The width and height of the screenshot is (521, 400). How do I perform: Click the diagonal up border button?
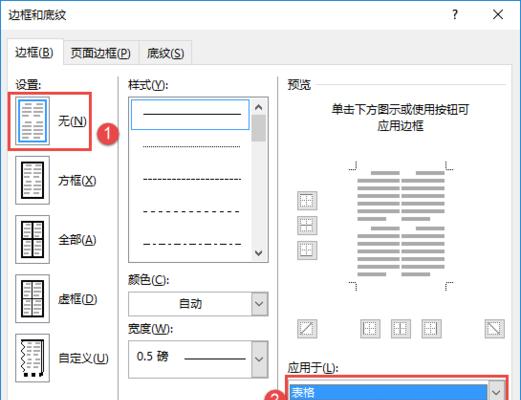tap(307, 329)
